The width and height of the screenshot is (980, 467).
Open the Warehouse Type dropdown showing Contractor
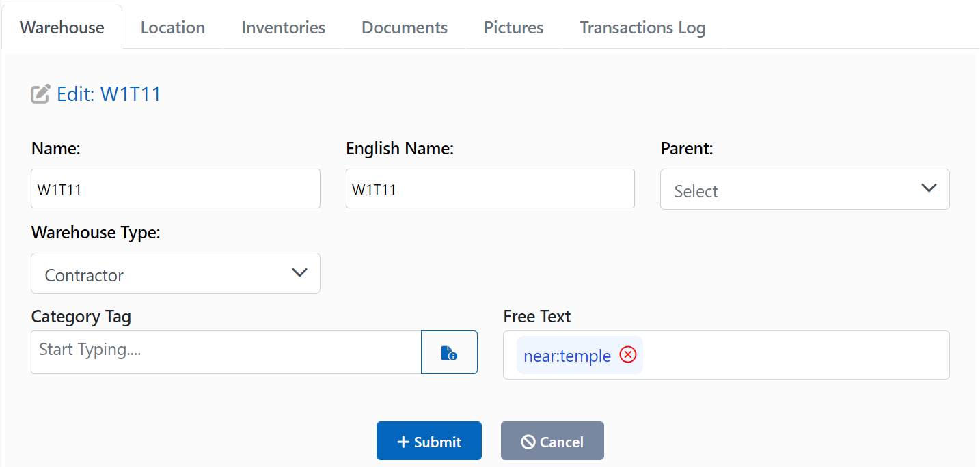click(x=176, y=274)
